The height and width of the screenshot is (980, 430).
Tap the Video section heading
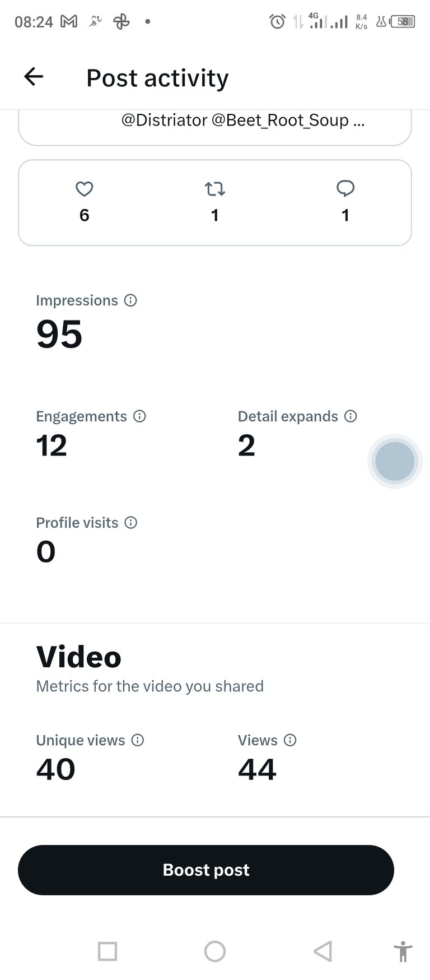click(79, 657)
